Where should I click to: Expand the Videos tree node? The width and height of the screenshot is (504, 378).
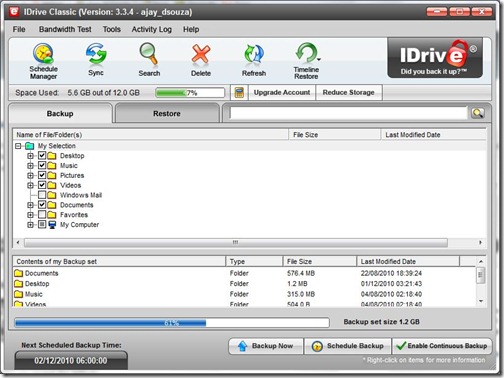click(x=30, y=185)
